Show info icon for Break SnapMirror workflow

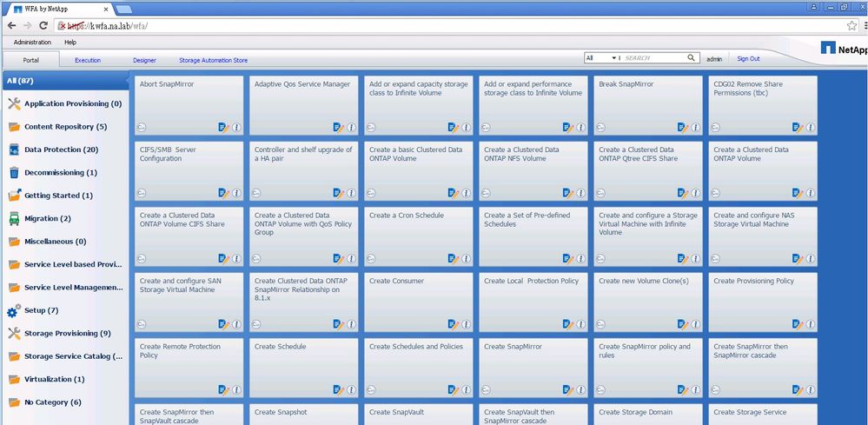tap(696, 127)
